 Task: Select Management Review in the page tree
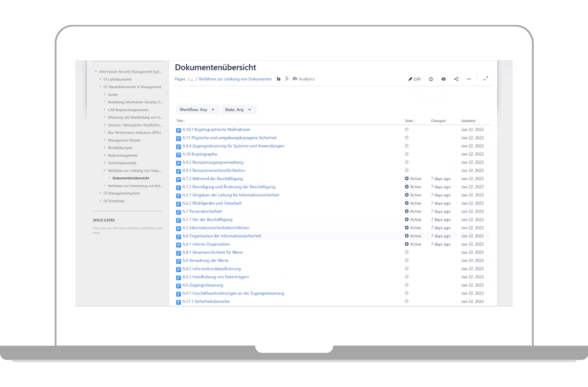pos(124,140)
